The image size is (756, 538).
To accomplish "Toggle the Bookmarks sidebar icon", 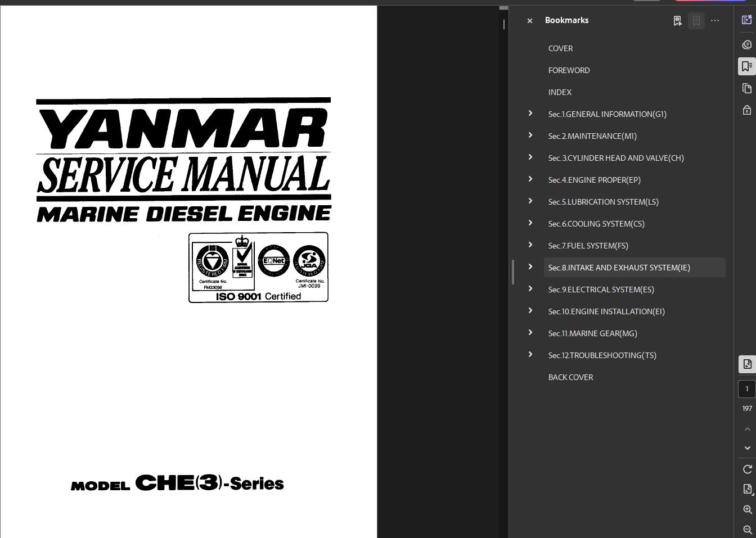I will (x=747, y=66).
